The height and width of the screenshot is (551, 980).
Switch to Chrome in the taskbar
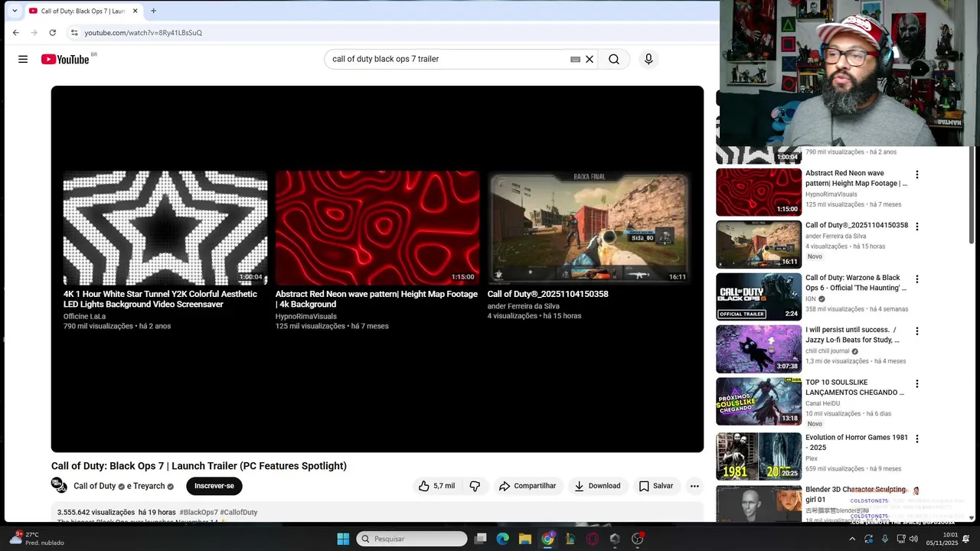(547, 539)
